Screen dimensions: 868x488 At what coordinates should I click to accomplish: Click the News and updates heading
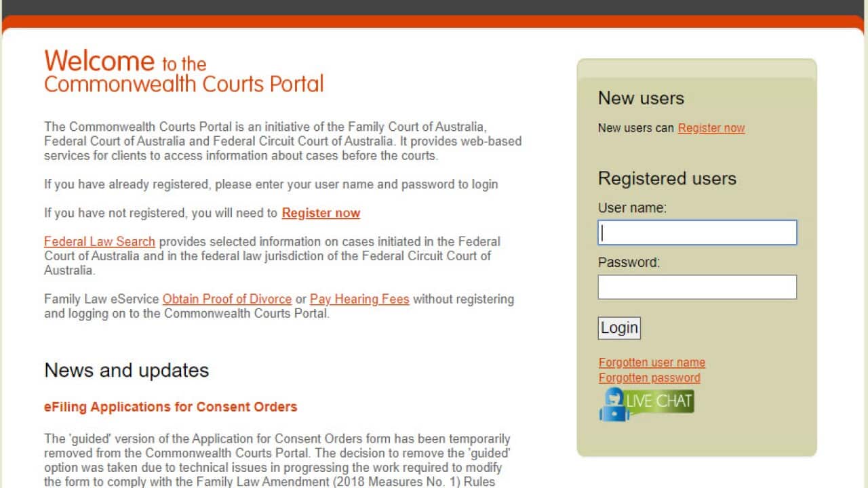pyautogui.click(x=126, y=370)
